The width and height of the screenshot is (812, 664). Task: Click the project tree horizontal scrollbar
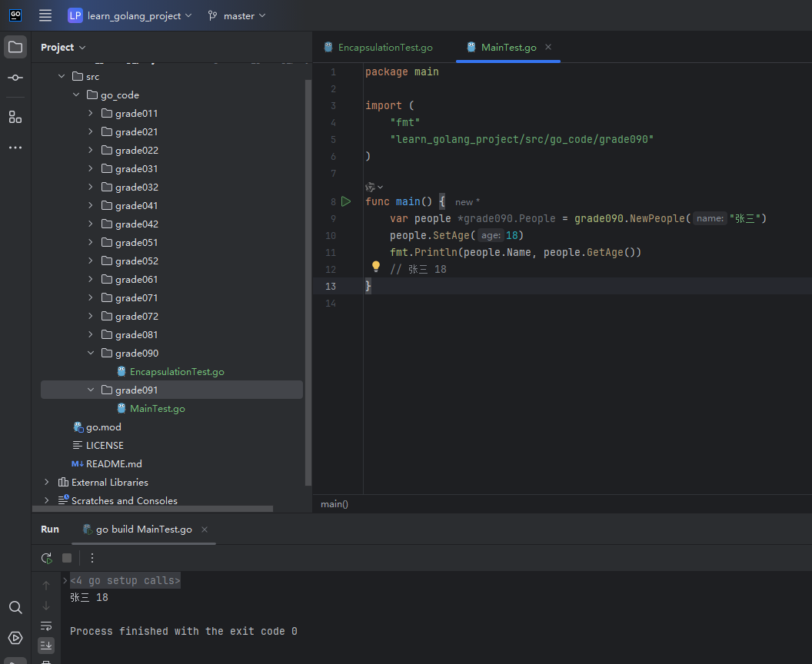tap(153, 509)
